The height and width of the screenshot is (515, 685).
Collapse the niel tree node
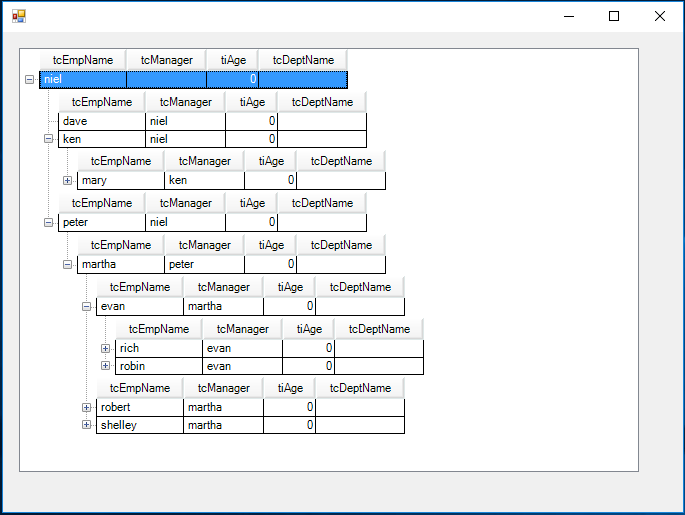coord(29,79)
